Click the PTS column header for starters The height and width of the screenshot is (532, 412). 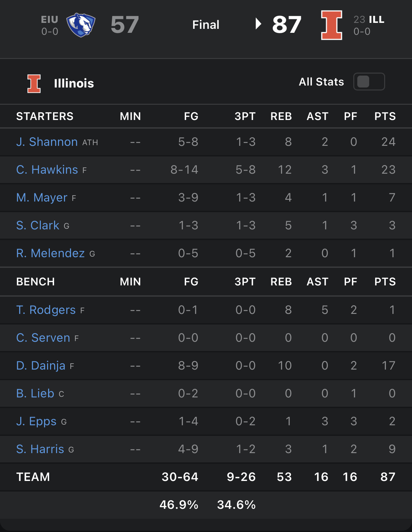[x=385, y=116]
